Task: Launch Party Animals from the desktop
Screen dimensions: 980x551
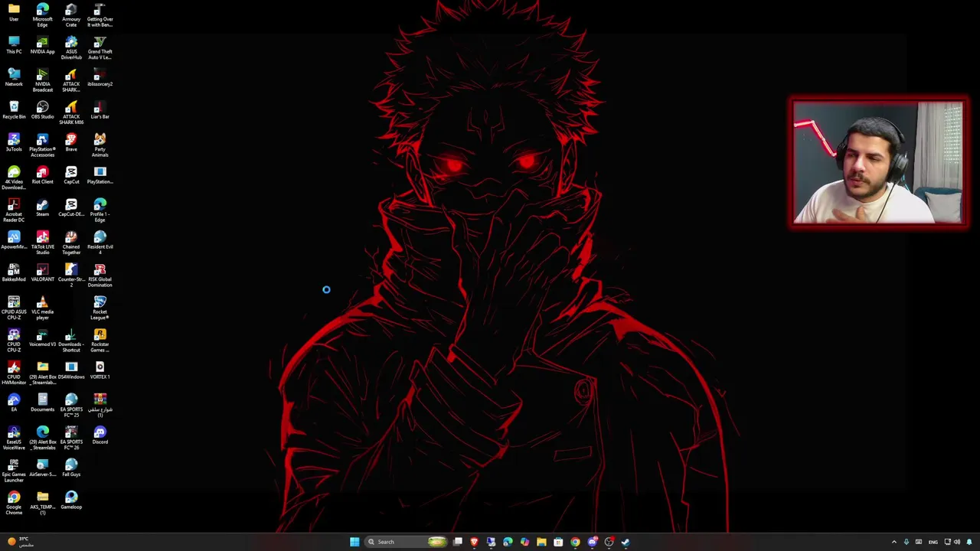Action: coord(100,145)
